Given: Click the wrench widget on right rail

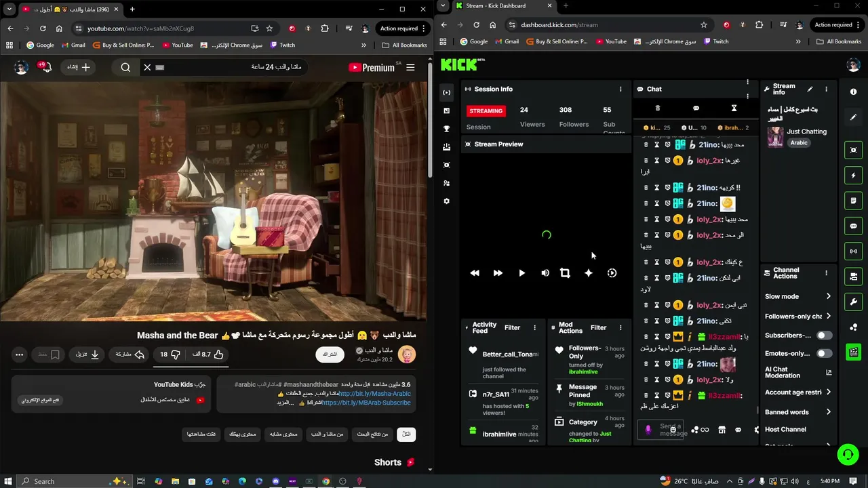Looking at the screenshot, I should coord(854,302).
